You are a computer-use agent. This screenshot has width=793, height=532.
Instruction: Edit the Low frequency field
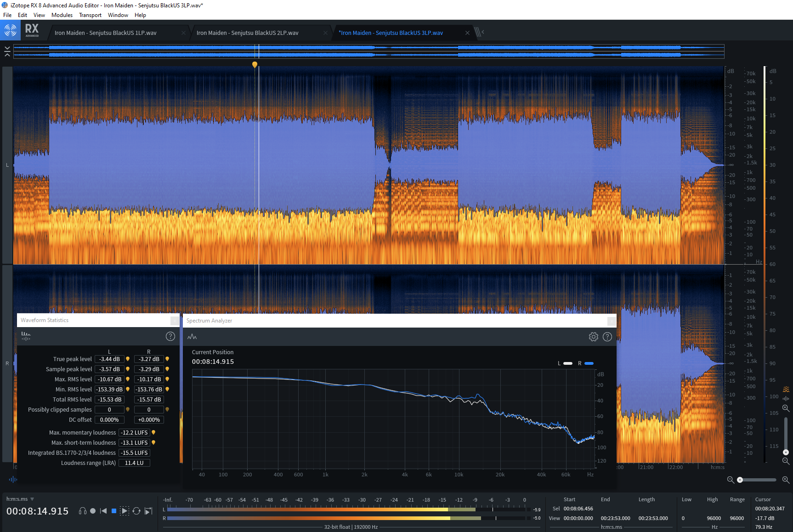(x=683, y=518)
